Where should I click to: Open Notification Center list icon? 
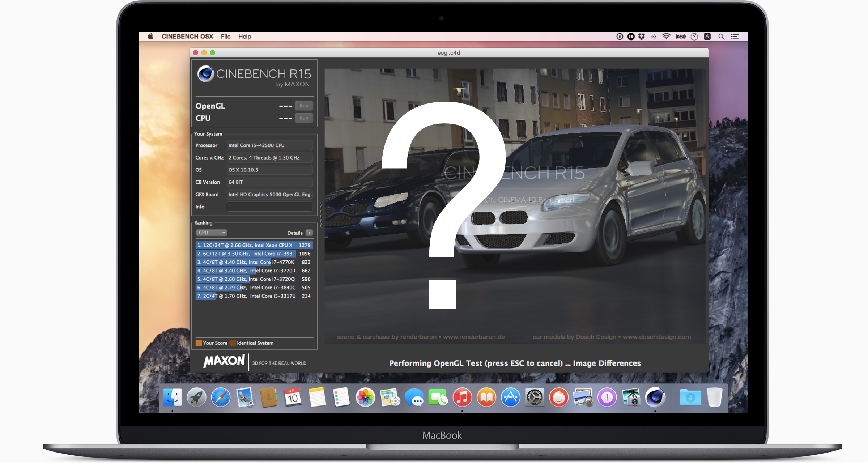pos(735,37)
